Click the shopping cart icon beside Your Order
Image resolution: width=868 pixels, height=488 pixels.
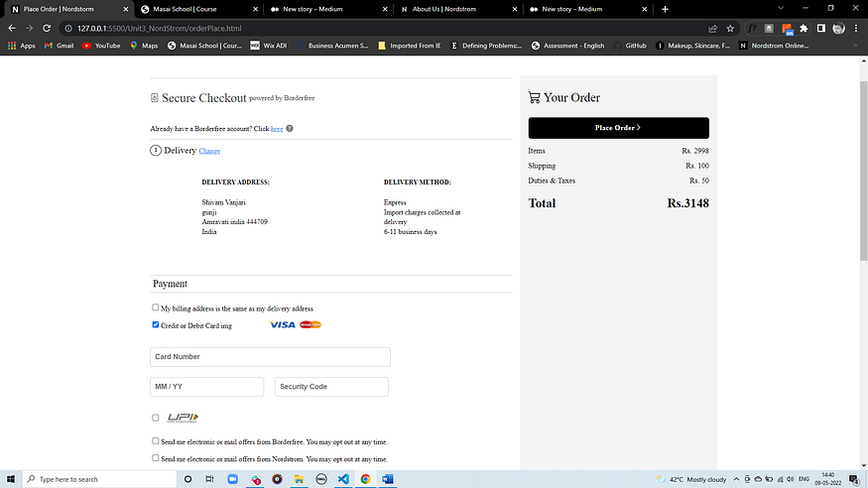click(x=535, y=97)
